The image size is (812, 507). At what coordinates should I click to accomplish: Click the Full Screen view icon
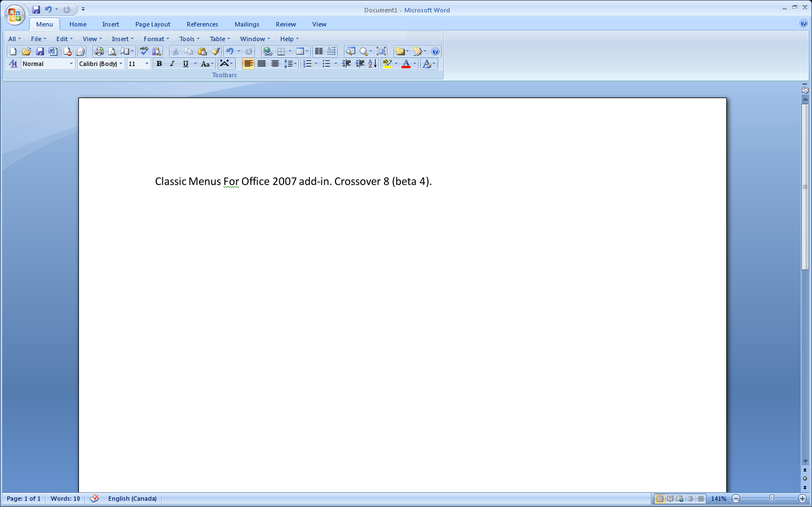click(381, 51)
